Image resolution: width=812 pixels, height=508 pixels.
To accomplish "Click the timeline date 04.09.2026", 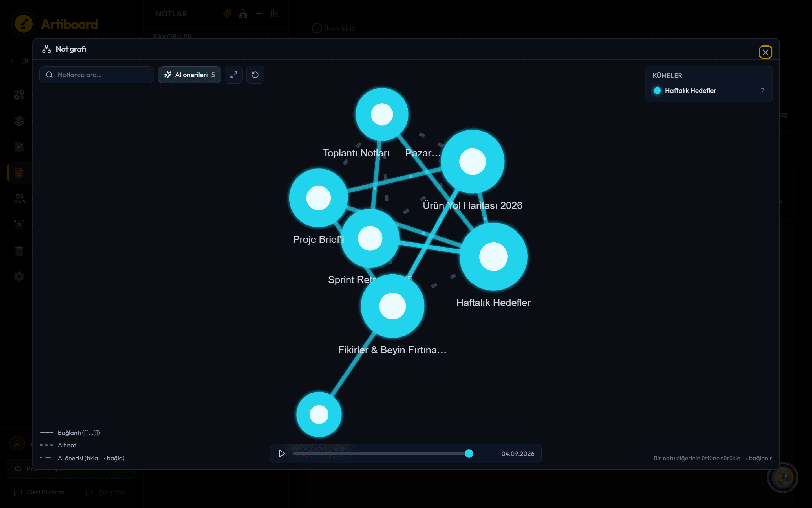I will pos(518,454).
